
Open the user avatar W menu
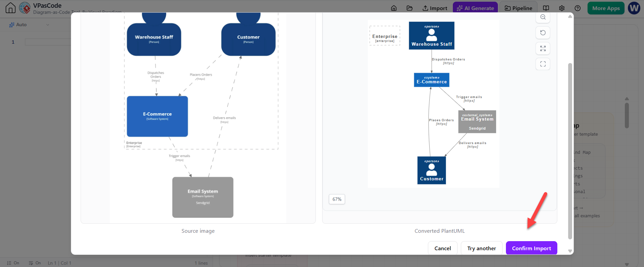click(634, 8)
